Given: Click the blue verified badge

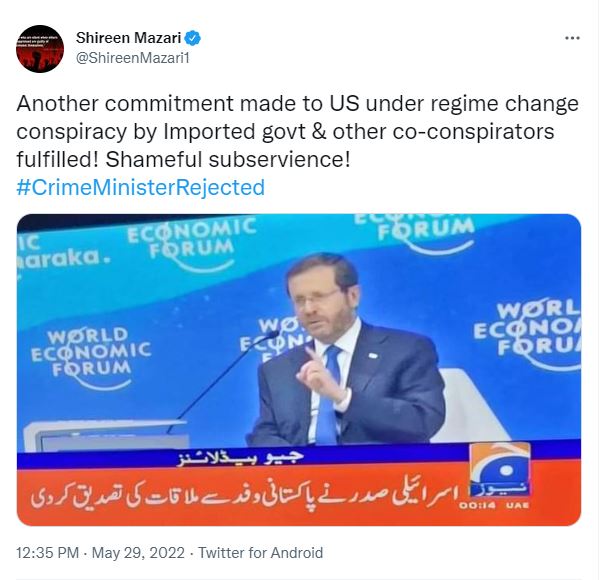Looking at the screenshot, I should pos(193,38).
